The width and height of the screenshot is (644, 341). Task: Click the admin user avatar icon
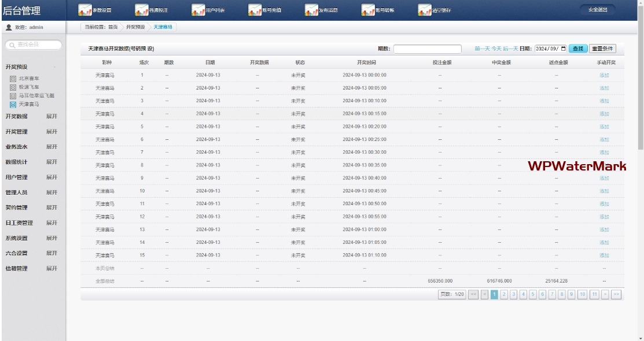coord(9,27)
